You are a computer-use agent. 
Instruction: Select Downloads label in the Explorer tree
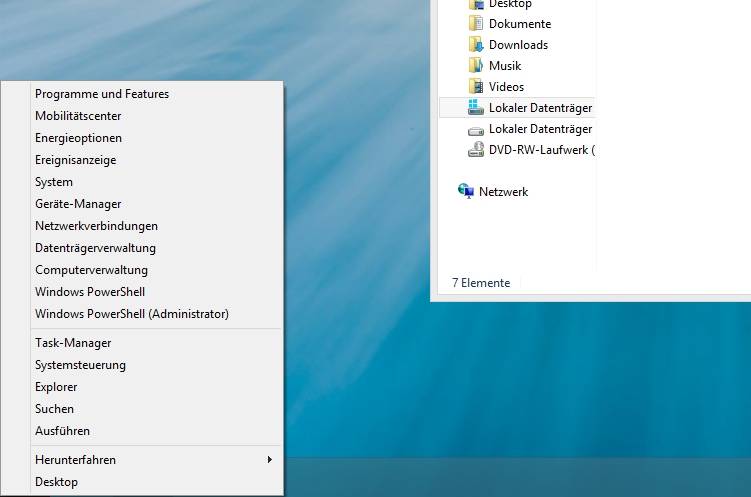tap(518, 45)
